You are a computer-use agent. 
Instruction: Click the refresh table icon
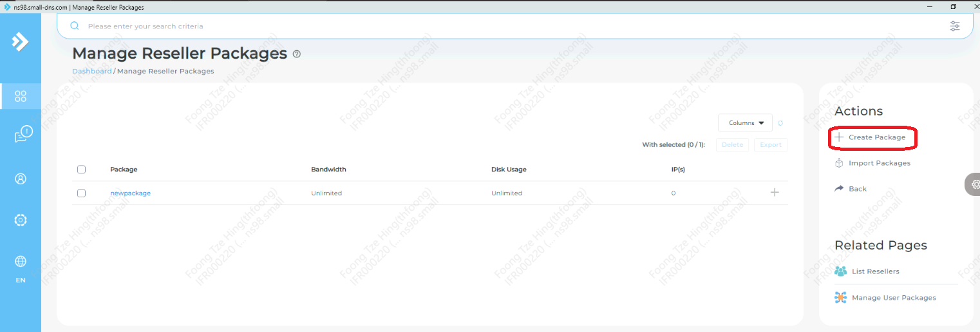pos(780,123)
